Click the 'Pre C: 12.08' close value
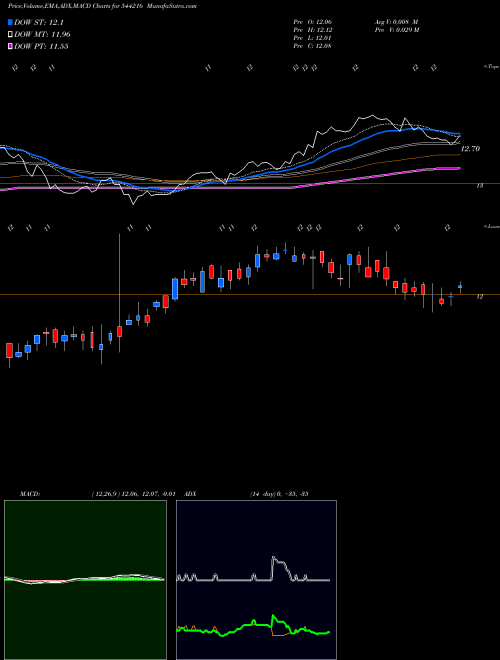The width and height of the screenshot is (500, 660). coord(312,45)
